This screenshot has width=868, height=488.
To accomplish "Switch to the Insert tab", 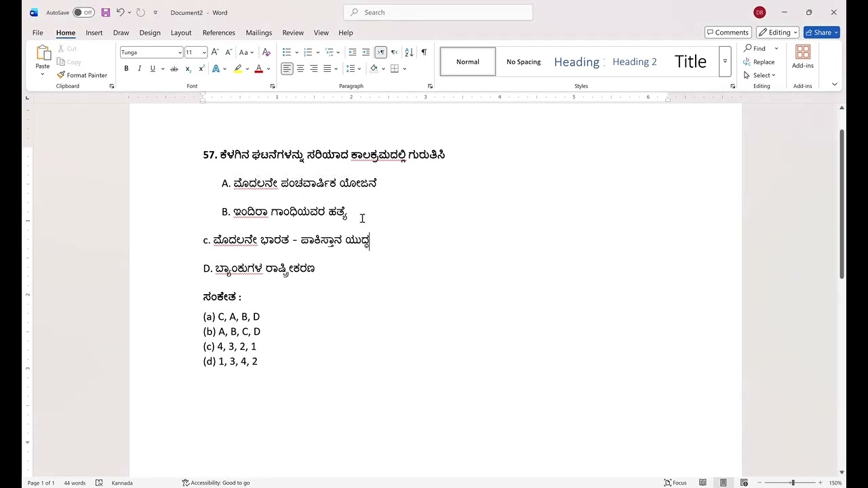I will 94,33.
